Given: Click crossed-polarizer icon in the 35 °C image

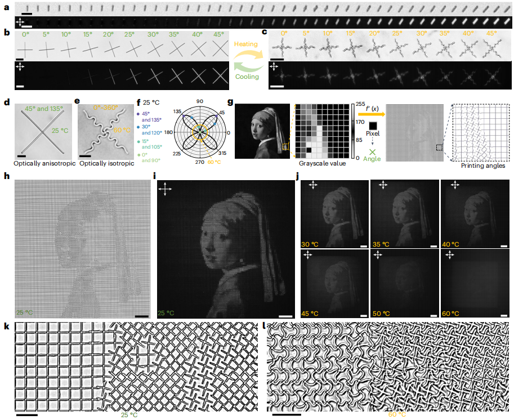Looking at the screenshot, I should (x=383, y=185).
